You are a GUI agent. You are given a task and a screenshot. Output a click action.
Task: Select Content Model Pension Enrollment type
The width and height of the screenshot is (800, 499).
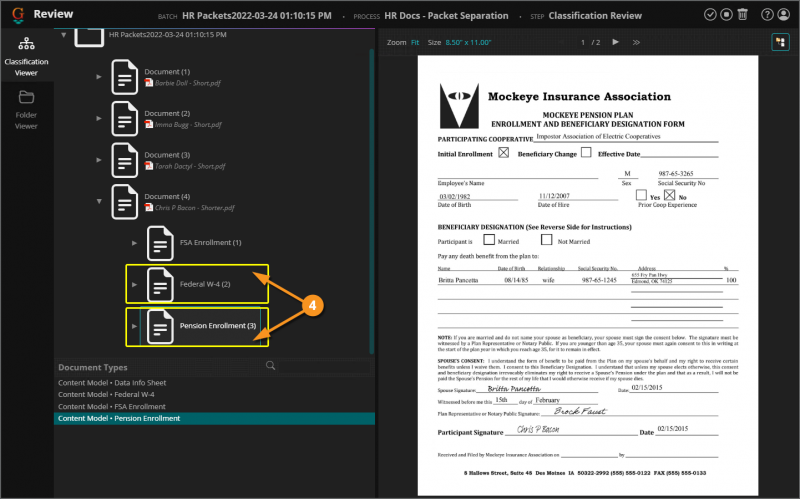[214, 418]
